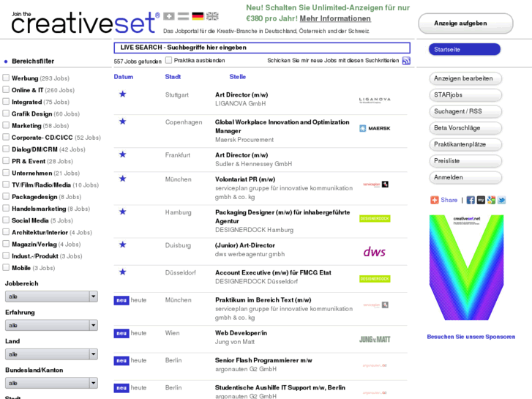The height and width of the screenshot is (399, 532).
Task: Share the page on MySpace
Action: pos(481,200)
